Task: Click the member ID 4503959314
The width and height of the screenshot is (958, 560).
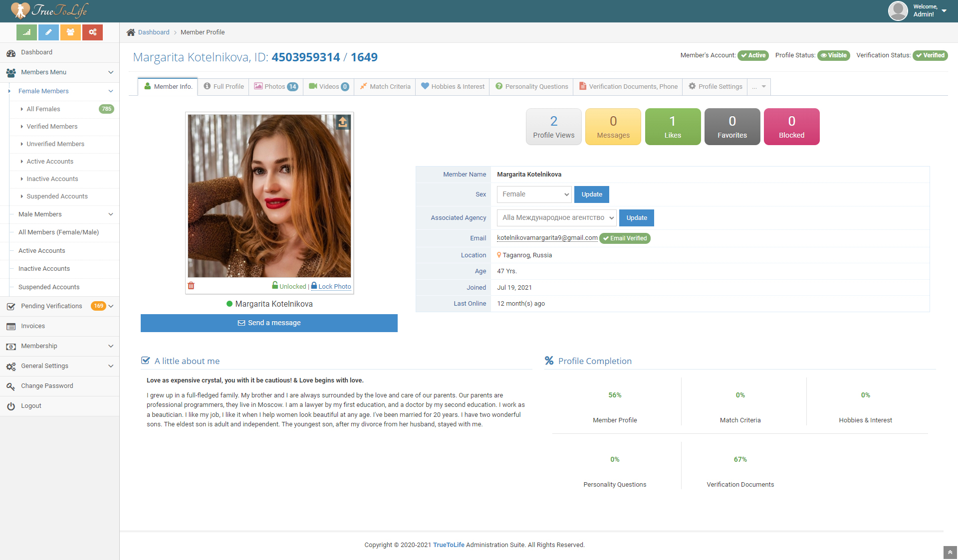Action: point(306,57)
